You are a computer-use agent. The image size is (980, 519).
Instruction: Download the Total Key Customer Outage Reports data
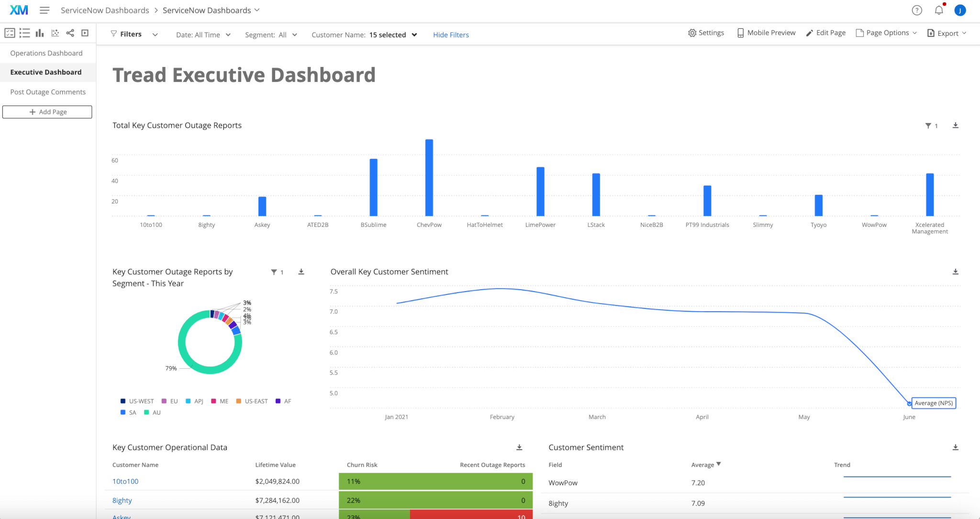(x=956, y=125)
